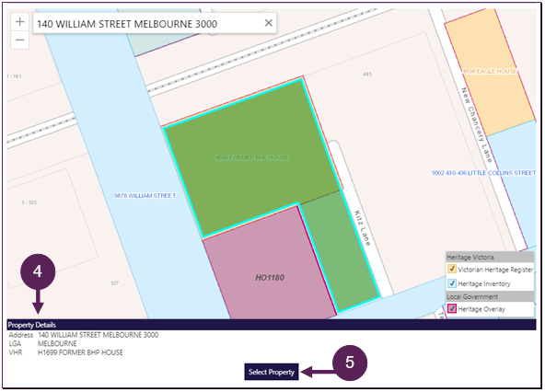The width and height of the screenshot is (545, 392).
Task: Click the parcel number 527 label
Action: pyautogui.click(x=115, y=283)
